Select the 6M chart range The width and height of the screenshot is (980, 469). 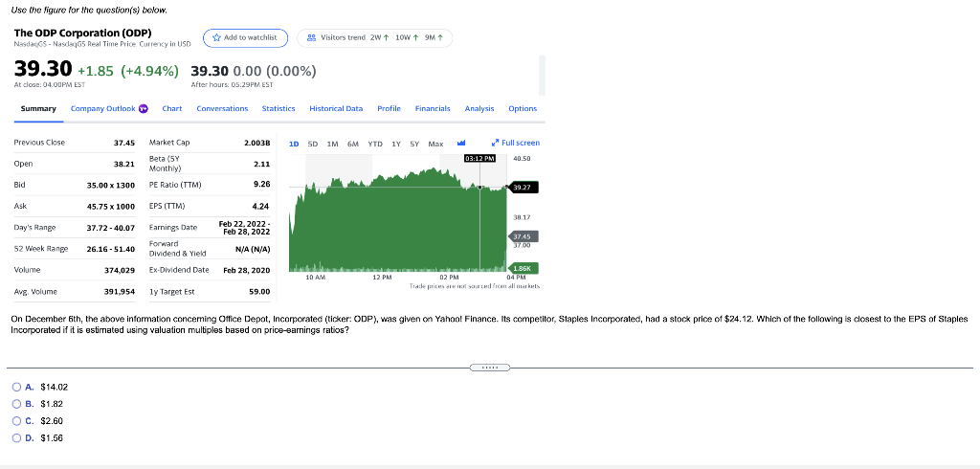tap(353, 144)
